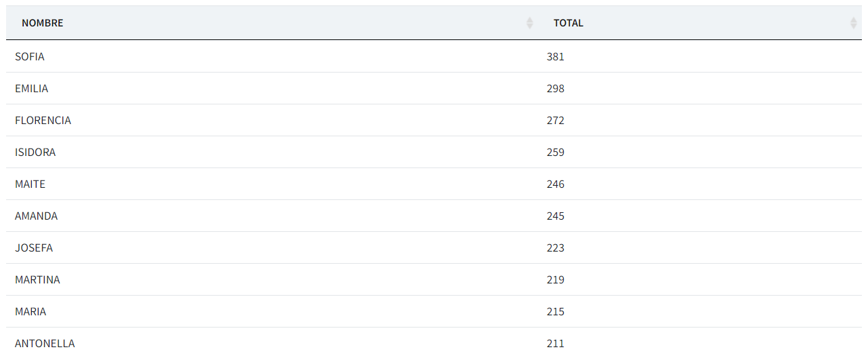Pick the ISIDORA name entry
This screenshot has width=868, height=356.
35,153
